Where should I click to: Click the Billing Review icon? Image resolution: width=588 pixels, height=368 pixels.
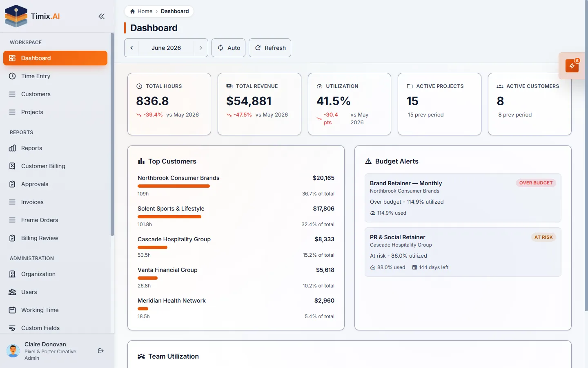tap(12, 238)
